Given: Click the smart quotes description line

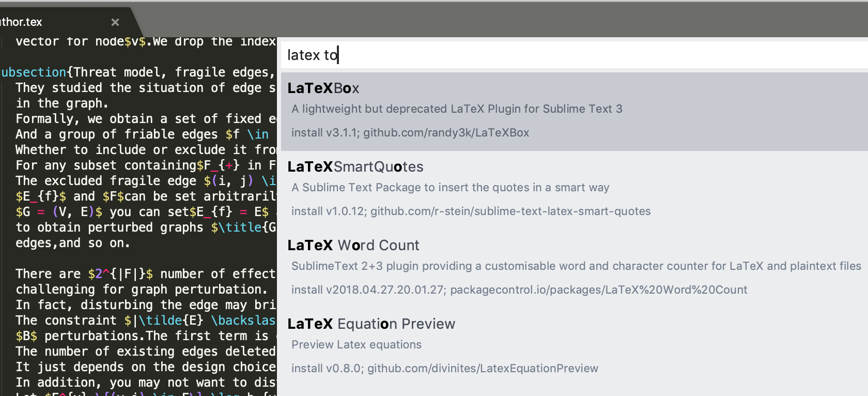Looking at the screenshot, I should tap(451, 188).
